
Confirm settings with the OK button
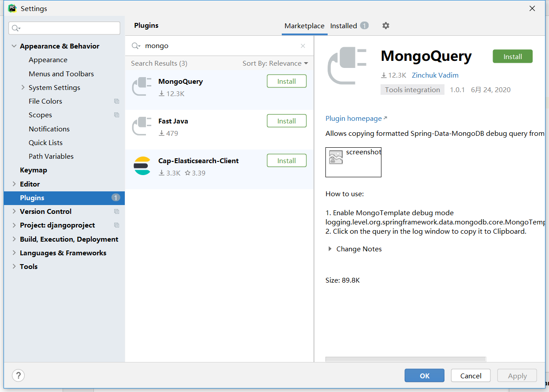(425, 376)
